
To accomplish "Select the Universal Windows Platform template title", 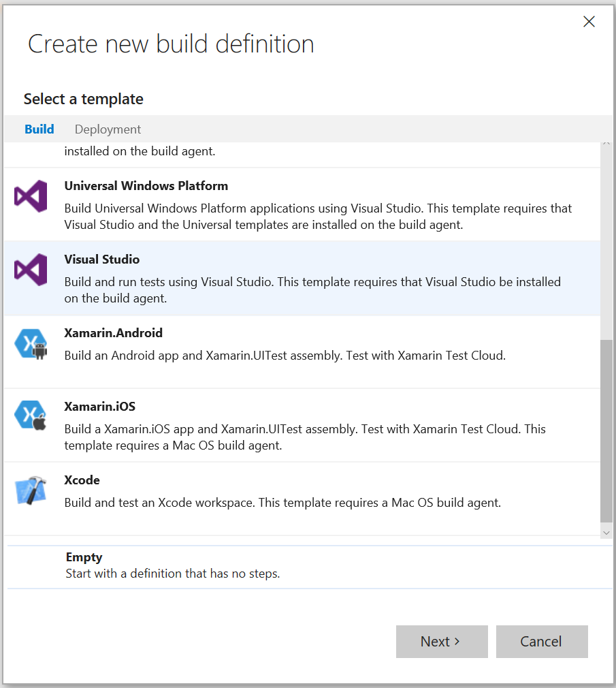I will [146, 185].
